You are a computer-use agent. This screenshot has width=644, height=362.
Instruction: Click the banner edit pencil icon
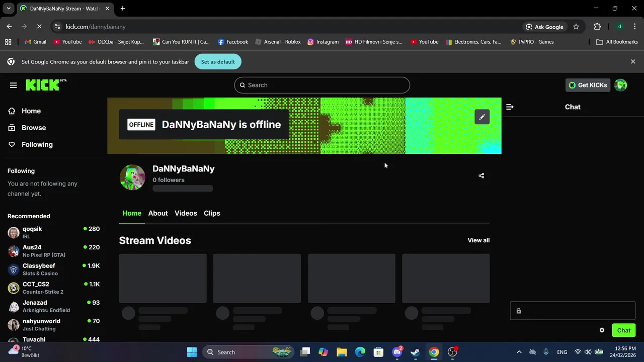pos(482,117)
